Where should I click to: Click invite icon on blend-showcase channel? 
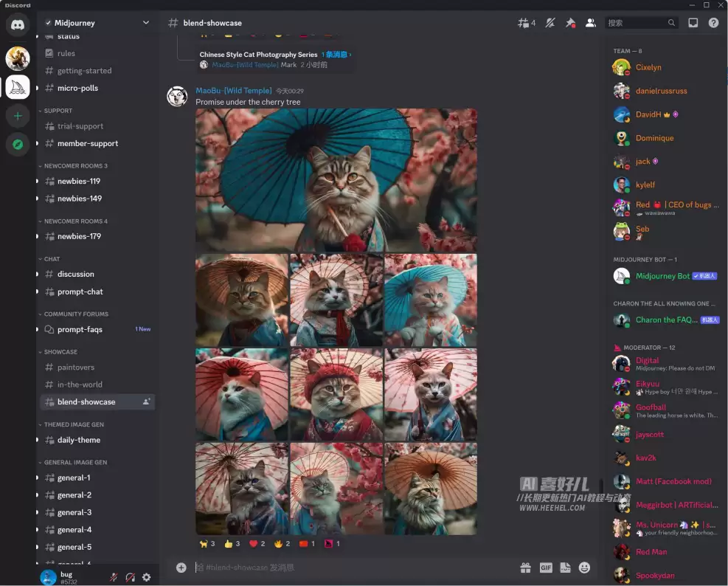click(x=146, y=401)
